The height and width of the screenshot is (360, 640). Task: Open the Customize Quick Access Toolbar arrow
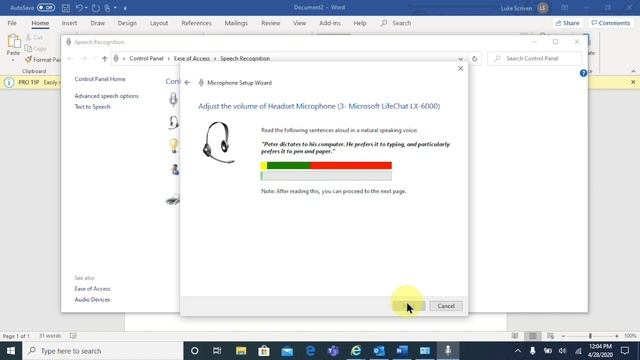pyautogui.click(x=125, y=8)
